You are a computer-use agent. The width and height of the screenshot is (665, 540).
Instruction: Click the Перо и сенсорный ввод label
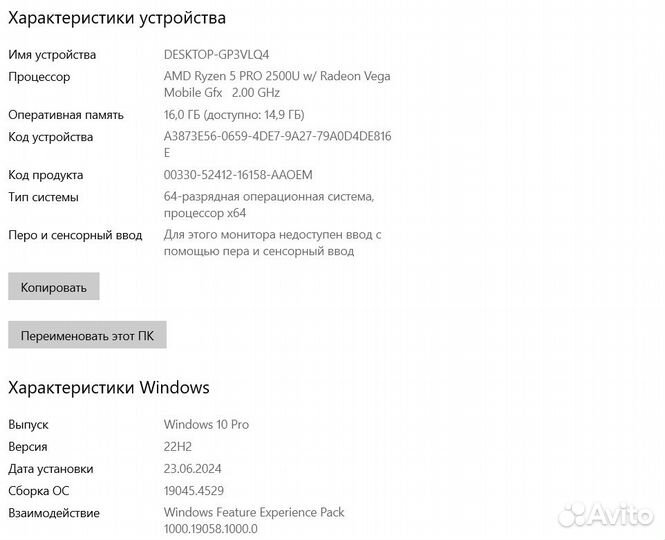pyautogui.click(x=75, y=235)
